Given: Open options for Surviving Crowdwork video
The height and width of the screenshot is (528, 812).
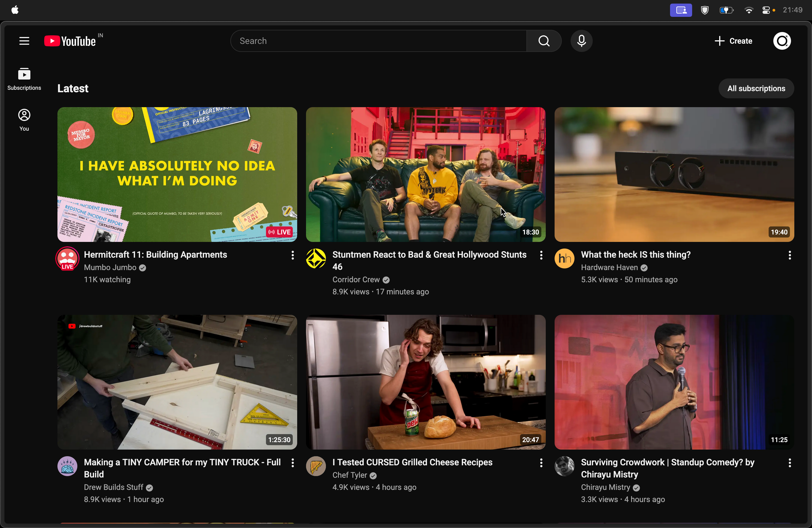Looking at the screenshot, I should [789, 463].
